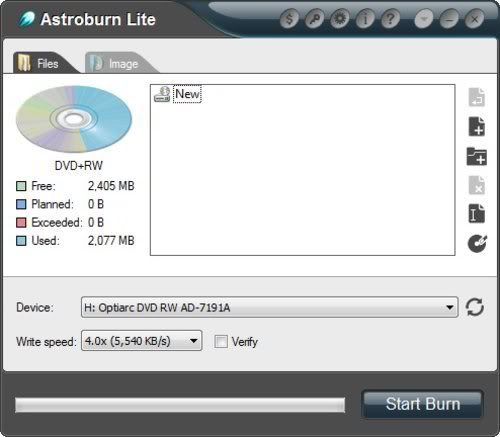This screenshot has height=437, width=500.
Task: Click the Free color swatch
Action: coord(21,186)
